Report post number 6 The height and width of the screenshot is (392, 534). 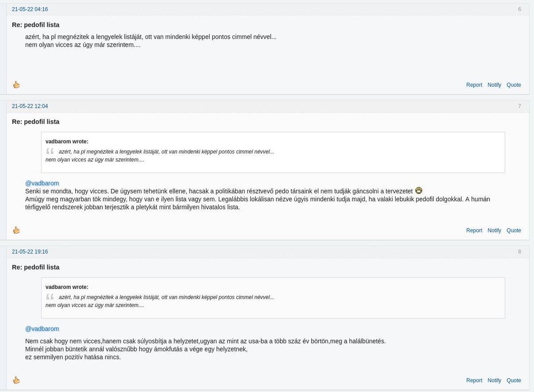(474, 85)
